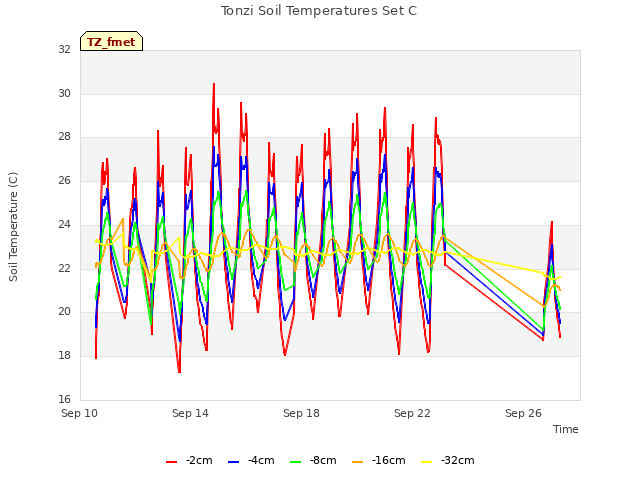This screenshot has width=640, height=480.
Task: Select the -2cm legend label
Action: (199, 460)
